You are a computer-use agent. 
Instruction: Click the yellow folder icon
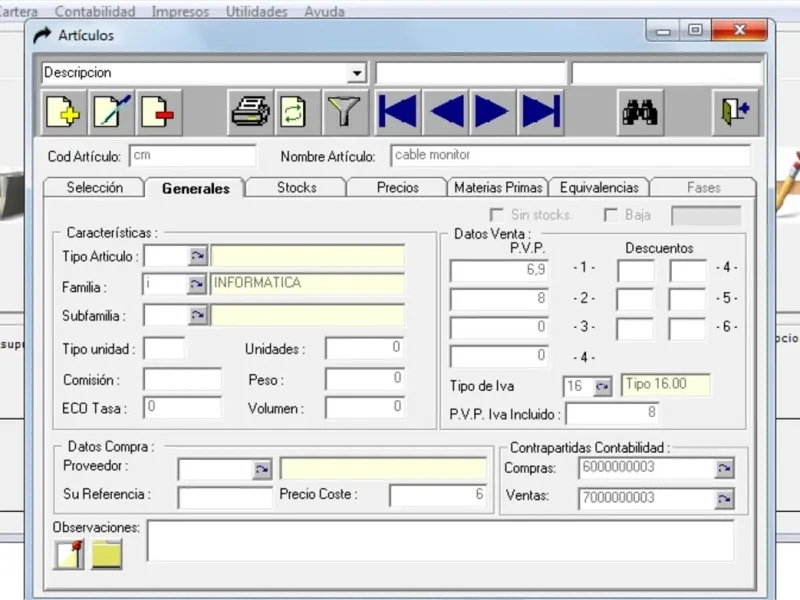107,555
